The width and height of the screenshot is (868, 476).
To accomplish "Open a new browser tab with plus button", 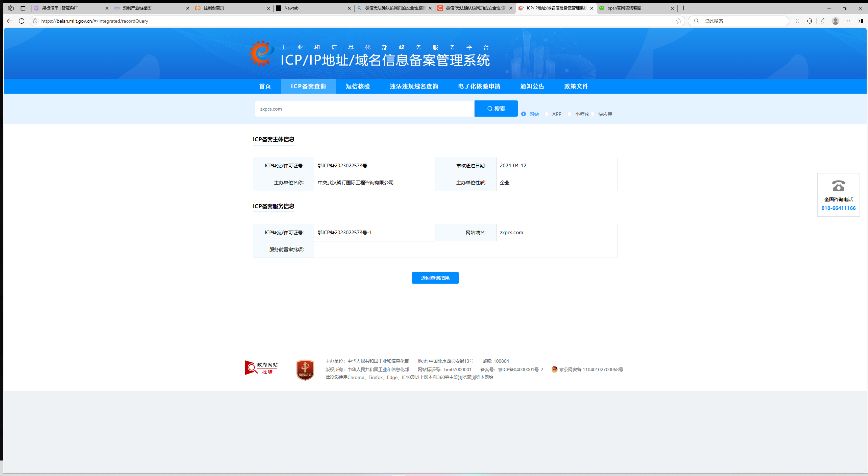I will 683,8.
